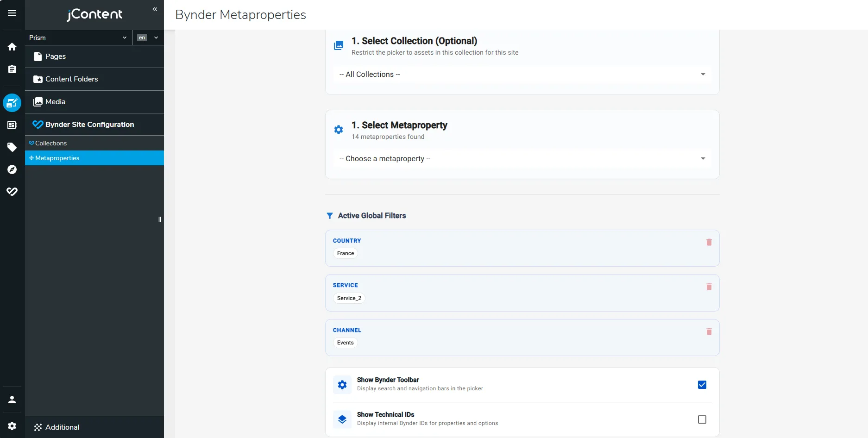Click the Show Bynder Toolbar gear icon
868x438 pixels.
342,385
